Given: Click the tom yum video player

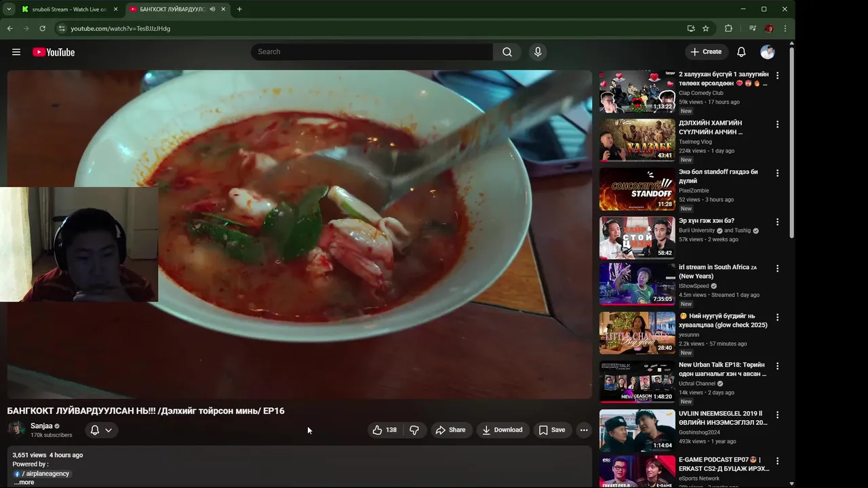Looking at the screenshot, I should click(300, 235).
